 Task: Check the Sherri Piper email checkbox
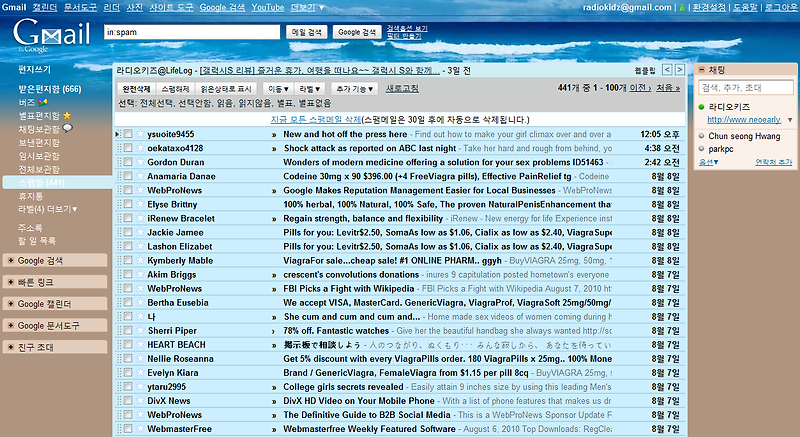128,330
